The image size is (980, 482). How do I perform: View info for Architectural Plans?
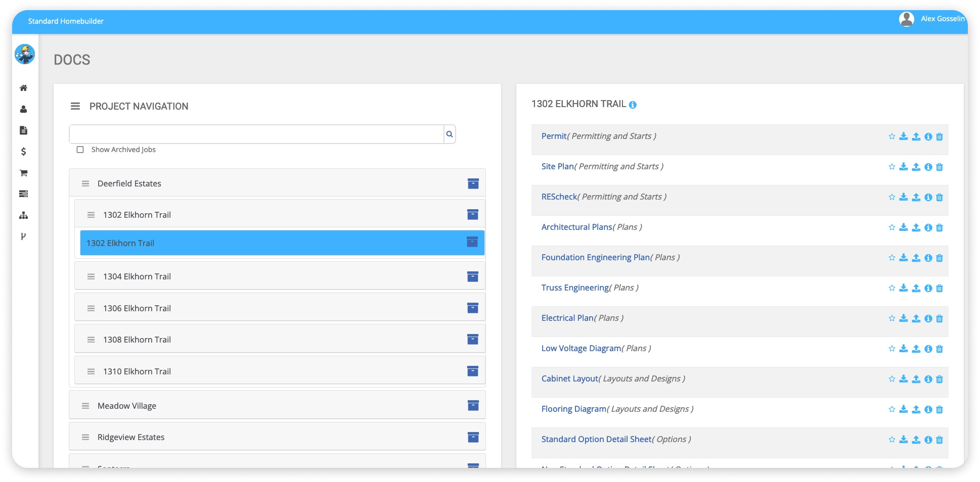[928, 227]
